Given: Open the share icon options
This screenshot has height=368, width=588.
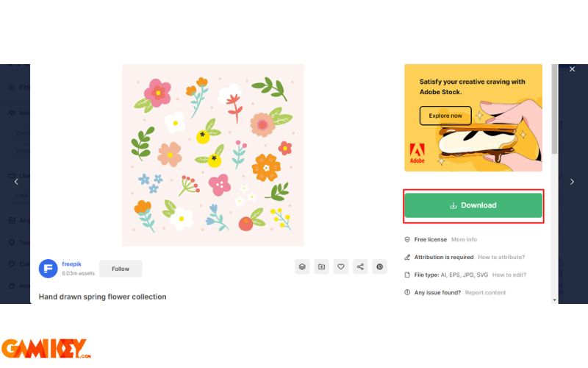Looking at the screenshot, I should click(360, 266).
